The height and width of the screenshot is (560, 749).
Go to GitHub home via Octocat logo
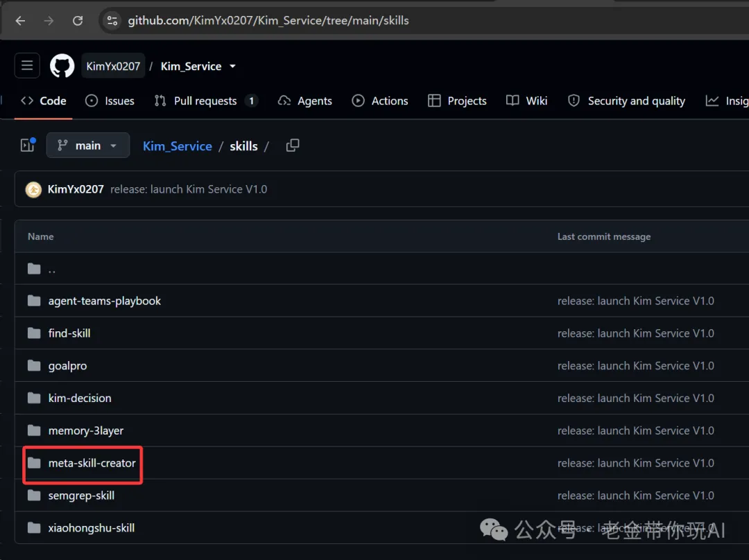point(62,65)
